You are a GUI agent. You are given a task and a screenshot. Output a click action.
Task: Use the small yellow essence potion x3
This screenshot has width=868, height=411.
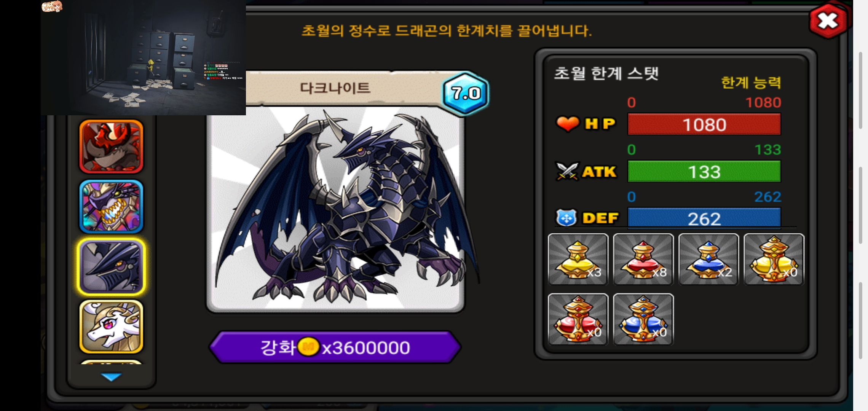click(578, 259)
